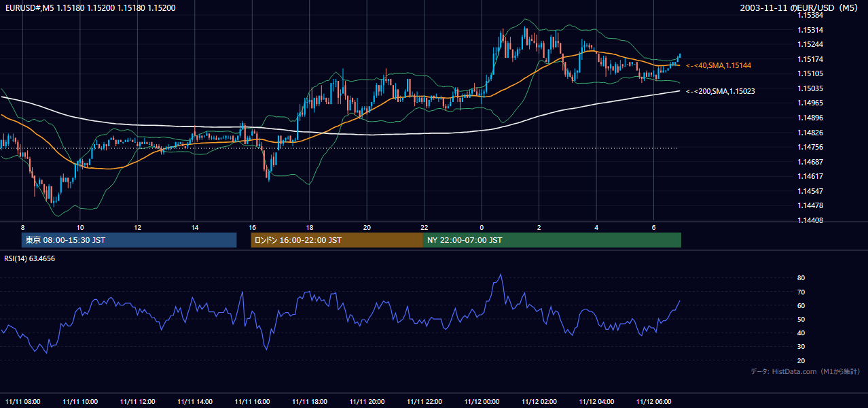
Task: Click the 40 SMA label 1.15144
Action: click(x=719, y=65)
